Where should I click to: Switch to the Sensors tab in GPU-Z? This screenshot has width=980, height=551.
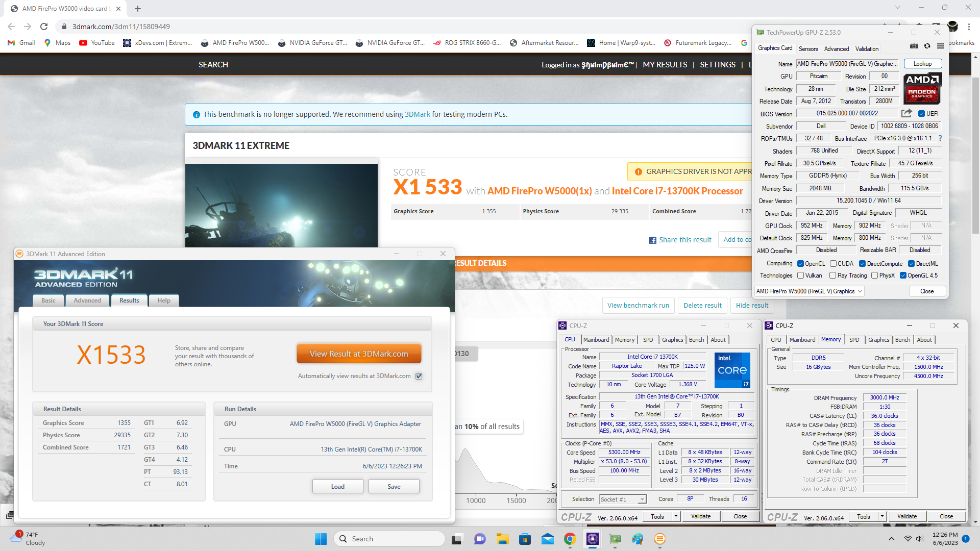[x=808, y=49]
